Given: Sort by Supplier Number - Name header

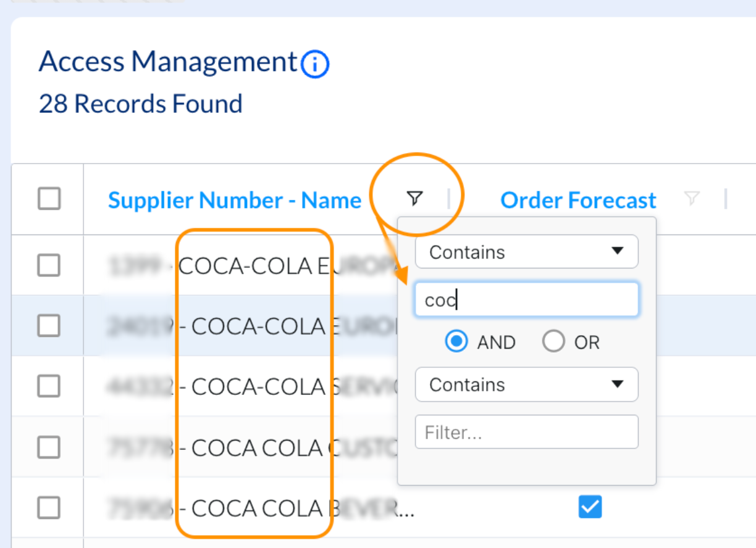Looking at the screenshot, I should pos(234,200).
